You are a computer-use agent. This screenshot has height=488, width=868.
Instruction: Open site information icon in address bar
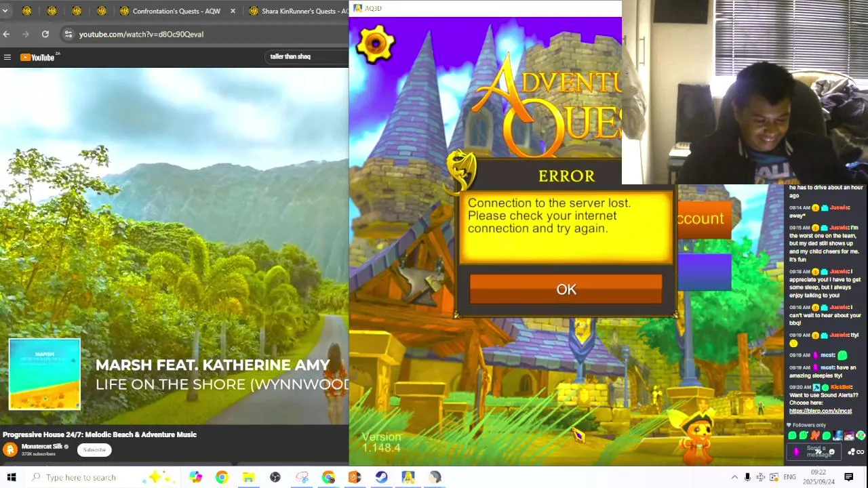pyautogui.click(x=68, y=34)
